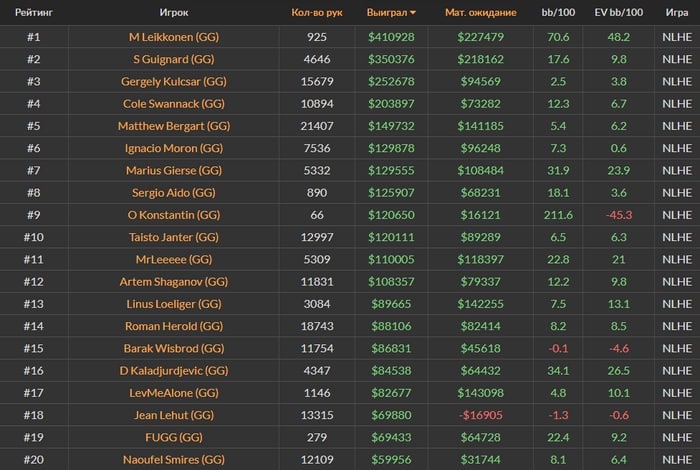Click the Matthew Bergart (GG) link
The image size is (700, 470).
click(173, 126)
